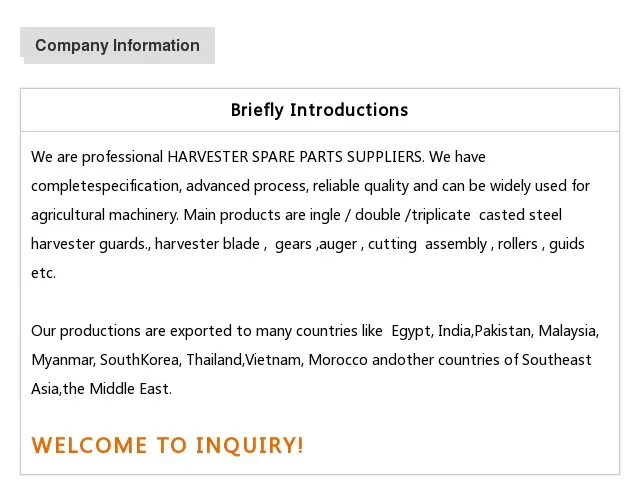Click the words HARVESTER SPARE PARTS SUPPLIERS

click(x=296, y=157)
